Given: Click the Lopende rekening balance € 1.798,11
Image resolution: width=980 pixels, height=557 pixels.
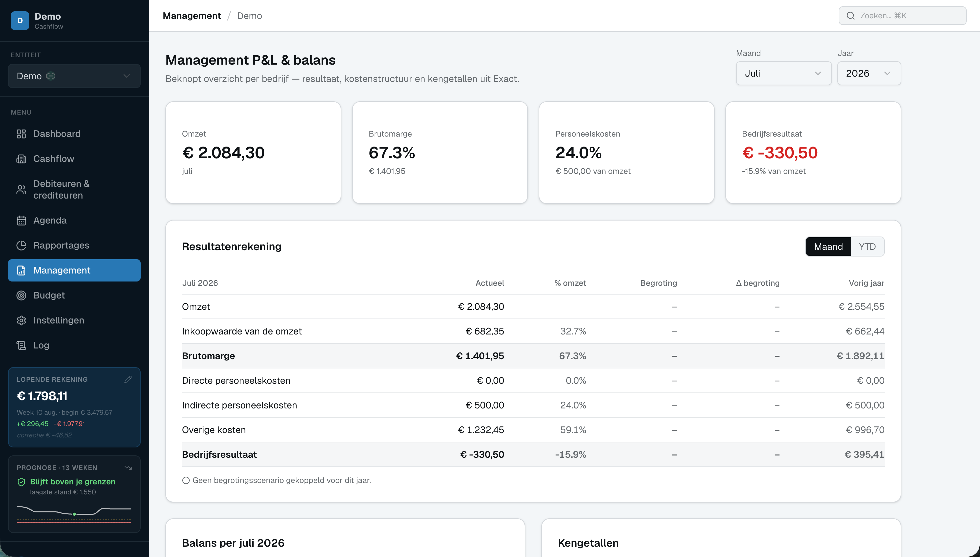Looking at the screenshot, I should point(42,396).
